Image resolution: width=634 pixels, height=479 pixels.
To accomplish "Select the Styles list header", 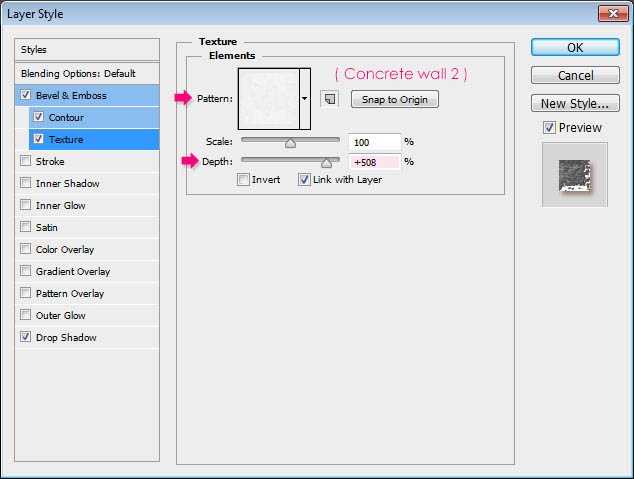I will tap(87, 50).
